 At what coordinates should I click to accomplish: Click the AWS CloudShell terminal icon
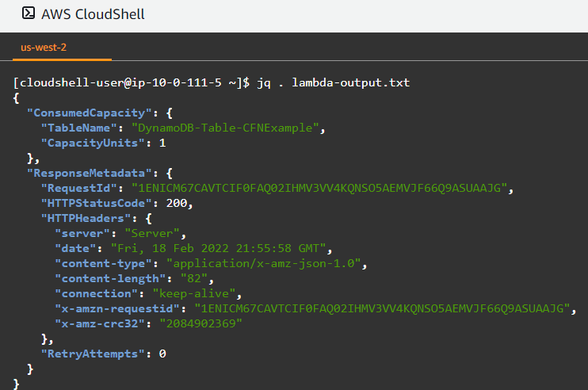(x=29, y=13)
